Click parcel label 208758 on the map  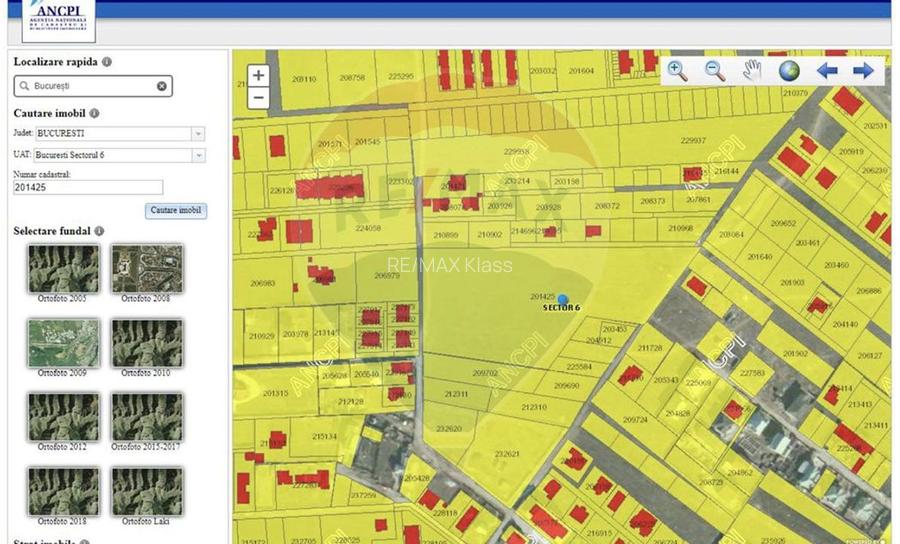(x=352, y=77)
